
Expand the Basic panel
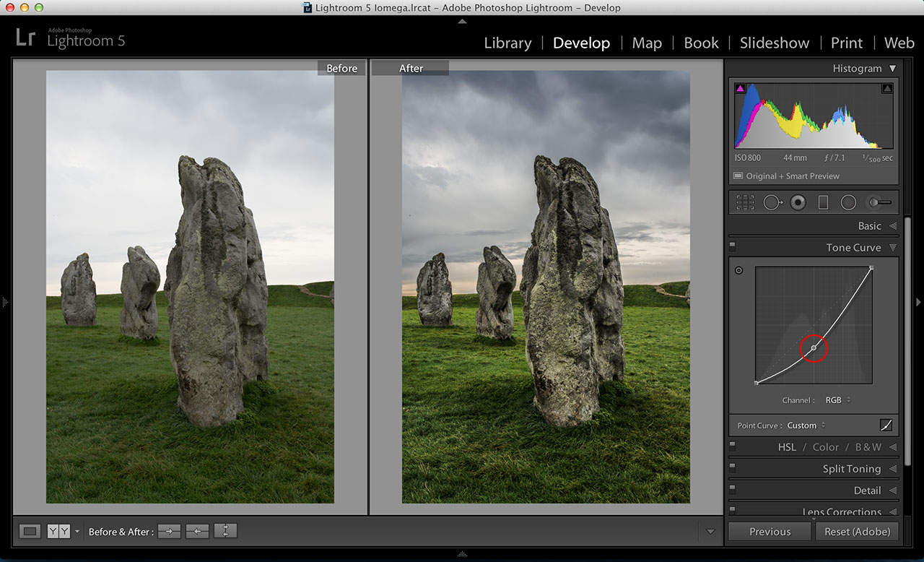pos(869,226)
